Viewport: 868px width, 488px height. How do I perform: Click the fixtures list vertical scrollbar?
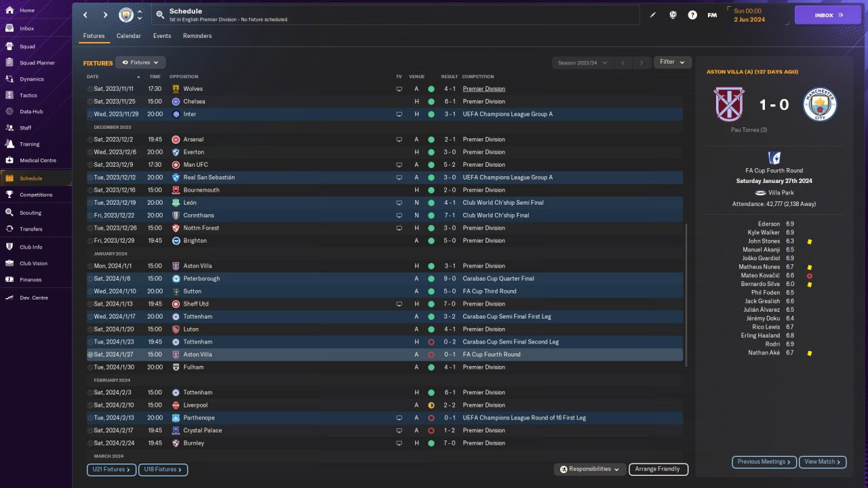(x=686, y=296)
